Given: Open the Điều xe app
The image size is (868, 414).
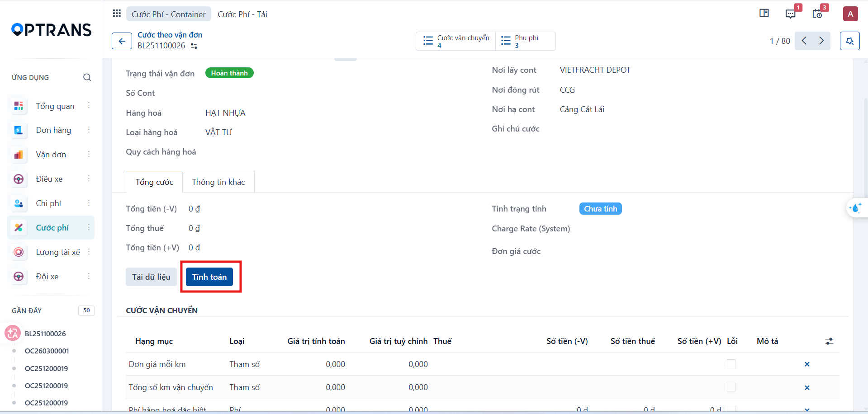Looking at the screenshot, I should (49, 179).
